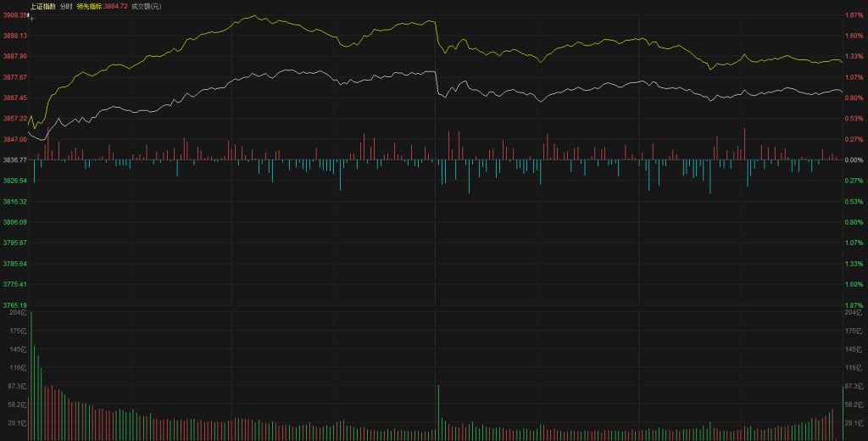
Task: Click the 3836.77 baseline price label
Action: click(x=14, y=160)
